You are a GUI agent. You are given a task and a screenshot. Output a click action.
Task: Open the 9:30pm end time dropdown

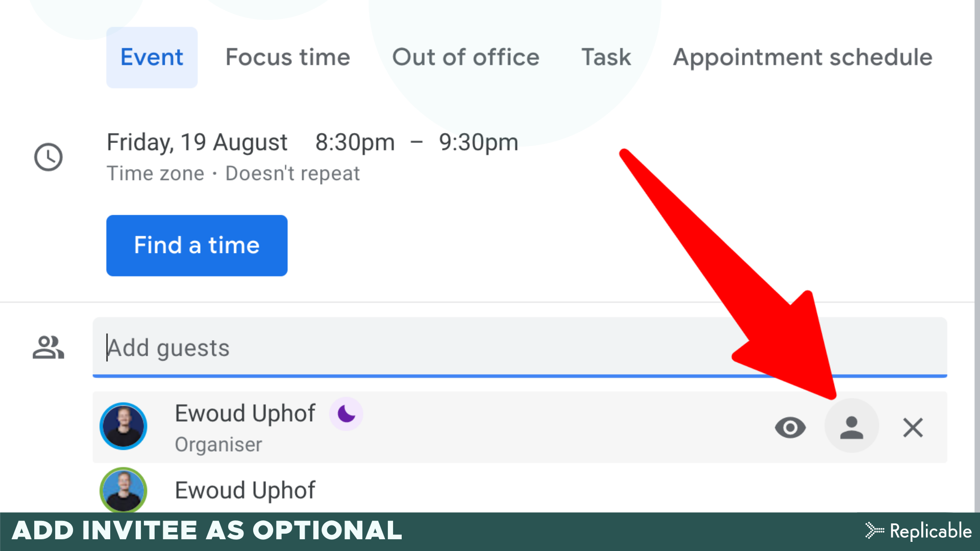click(478, 142)
